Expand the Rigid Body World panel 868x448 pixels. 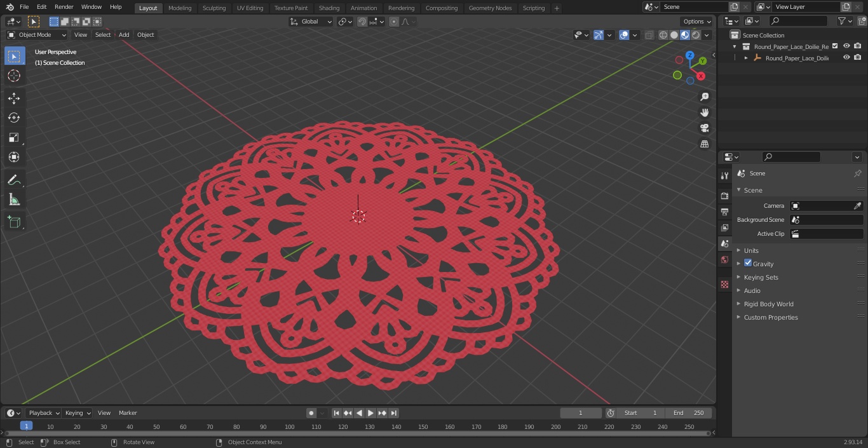(x=769, y=304)
